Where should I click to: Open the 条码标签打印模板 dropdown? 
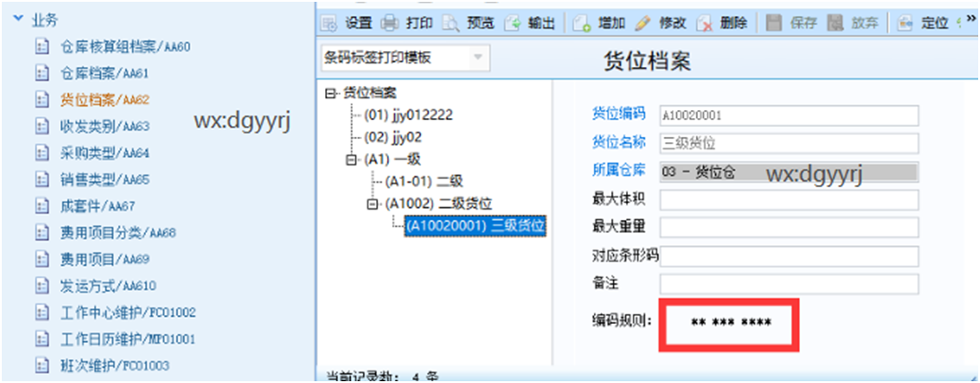coord(477,57)
